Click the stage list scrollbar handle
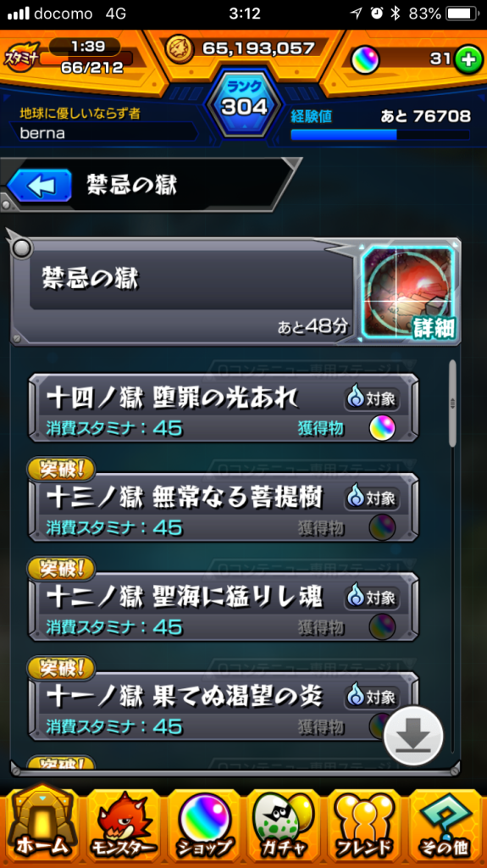The height and width of the screenshot is (868, 487). click(x=452, y=403)
